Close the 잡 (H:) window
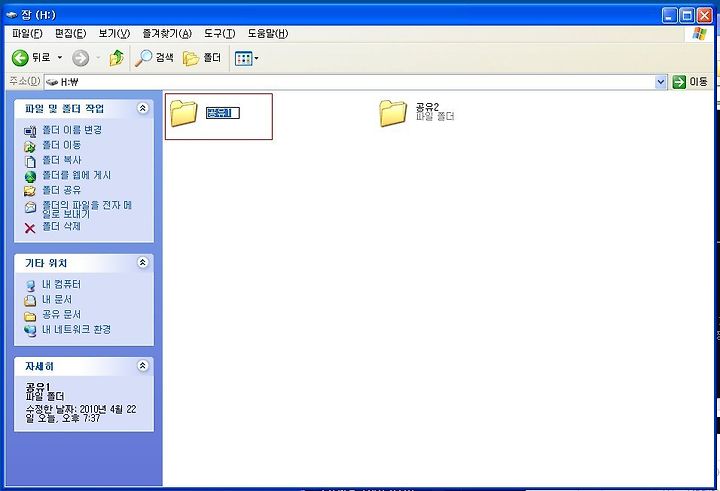The width and height of the screenshot is (720, 491). [x=704, y=16]
